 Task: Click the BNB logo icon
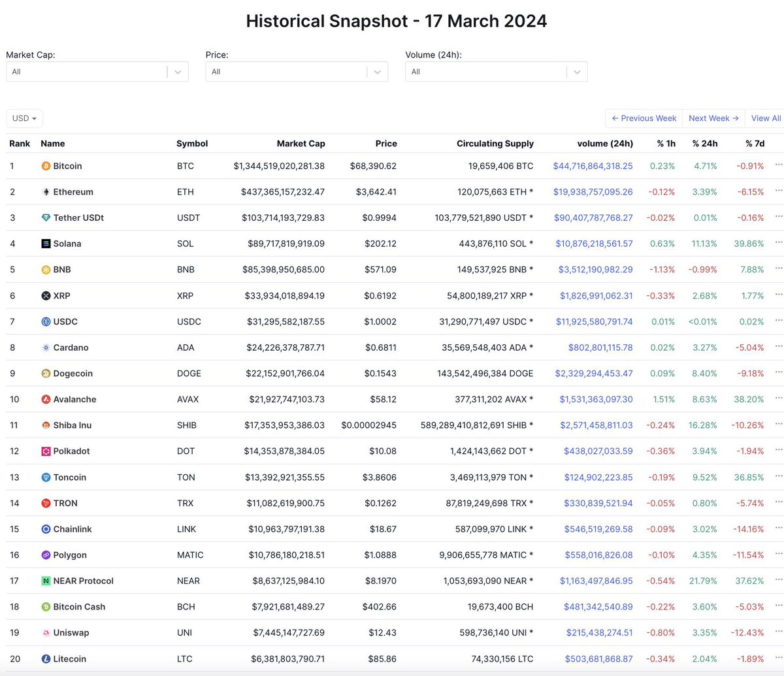(46, 270)
